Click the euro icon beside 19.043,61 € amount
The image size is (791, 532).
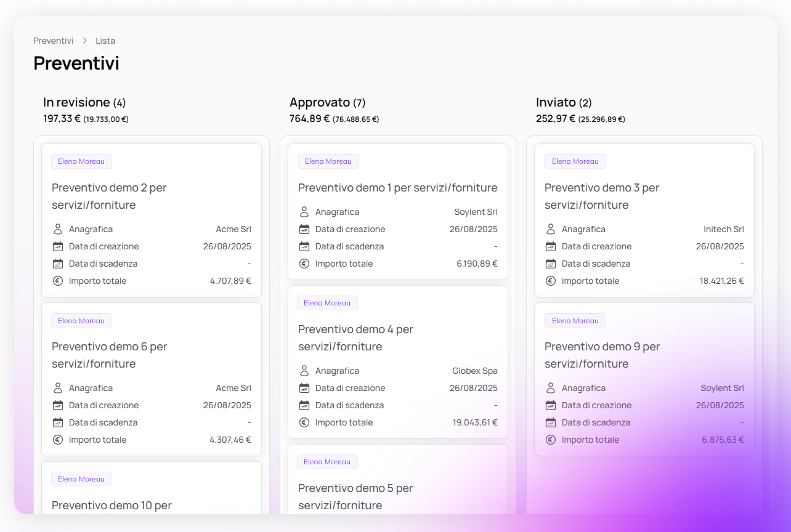click(x=304, y=422)
